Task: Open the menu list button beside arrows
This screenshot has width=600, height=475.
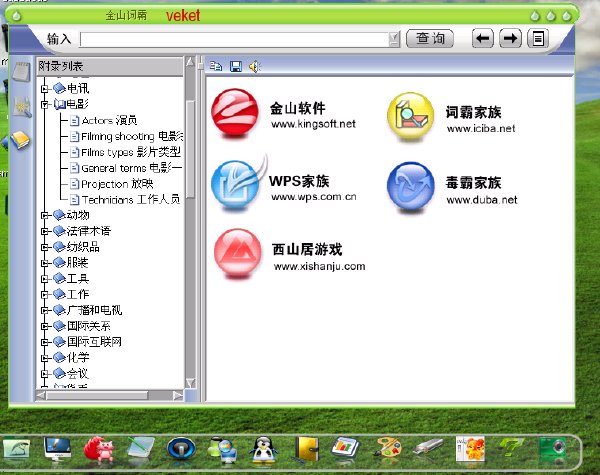Action: point(538,38)
